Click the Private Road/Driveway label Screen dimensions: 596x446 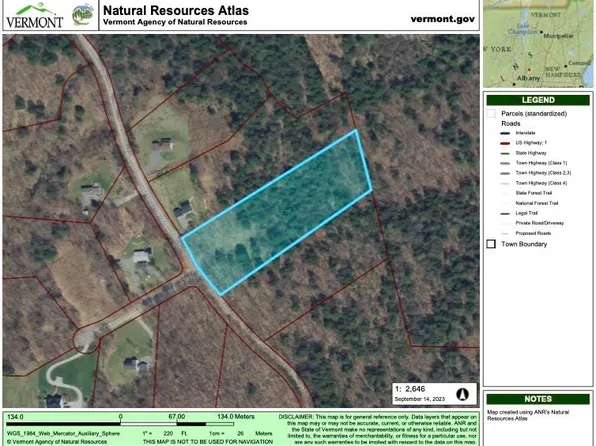click(x=539, y=223)
